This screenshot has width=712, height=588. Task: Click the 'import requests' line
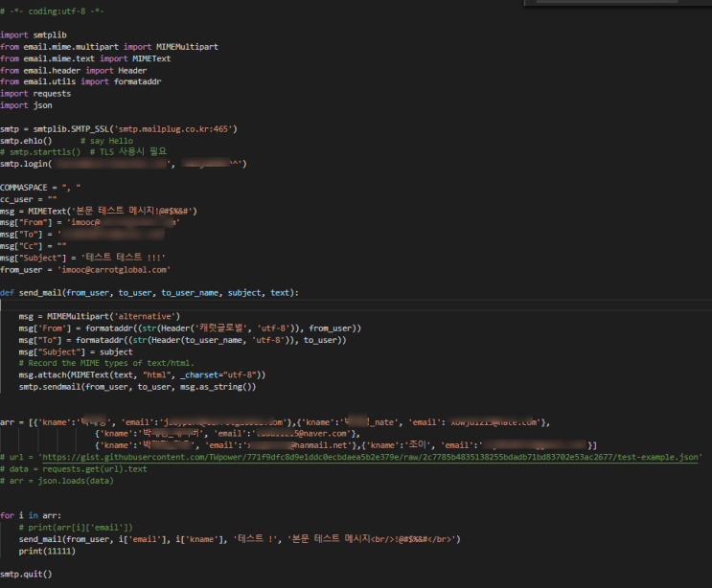click(x=34, y=94)
